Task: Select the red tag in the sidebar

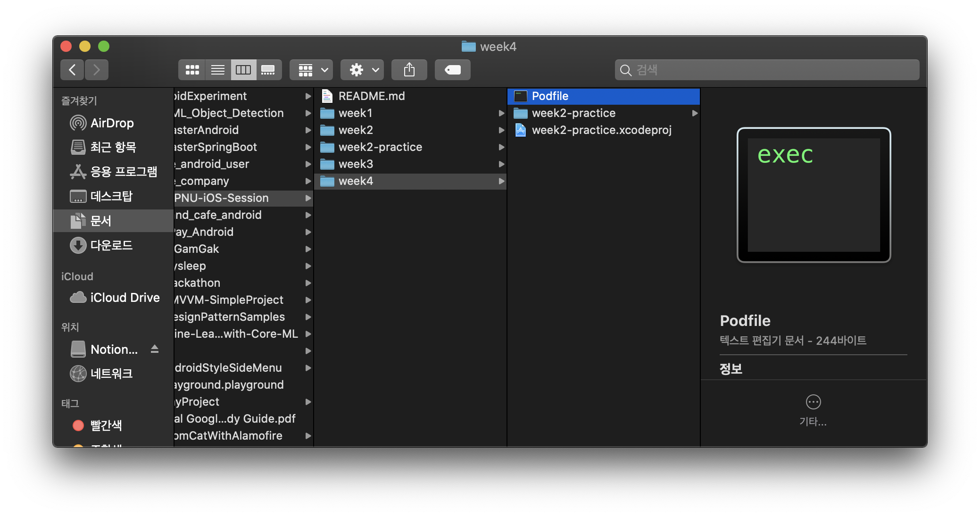Action: click(x=106, y=425)
